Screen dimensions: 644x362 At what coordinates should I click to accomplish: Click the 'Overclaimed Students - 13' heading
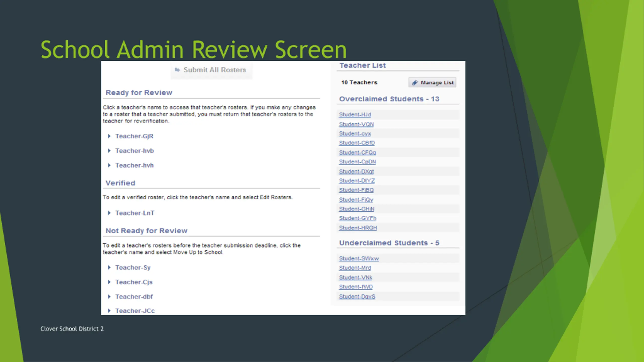click(389, 99)
